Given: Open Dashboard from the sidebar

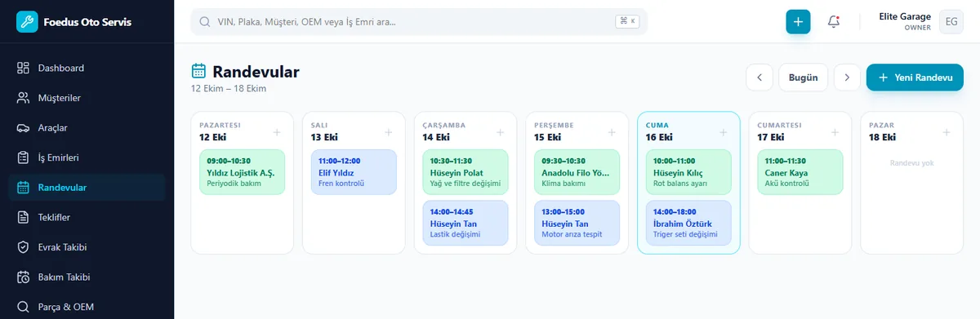Looking at the screenshot, I should (x=87, y=68).
